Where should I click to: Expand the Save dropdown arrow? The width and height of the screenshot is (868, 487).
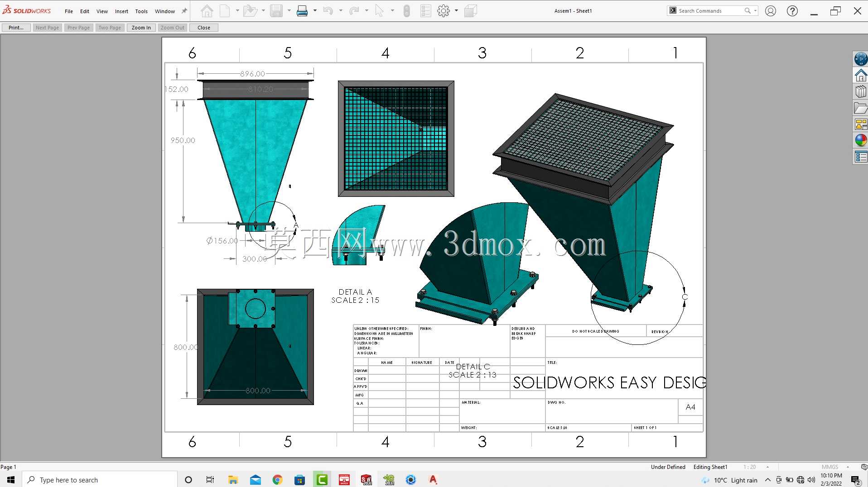[x=289, y=10]
